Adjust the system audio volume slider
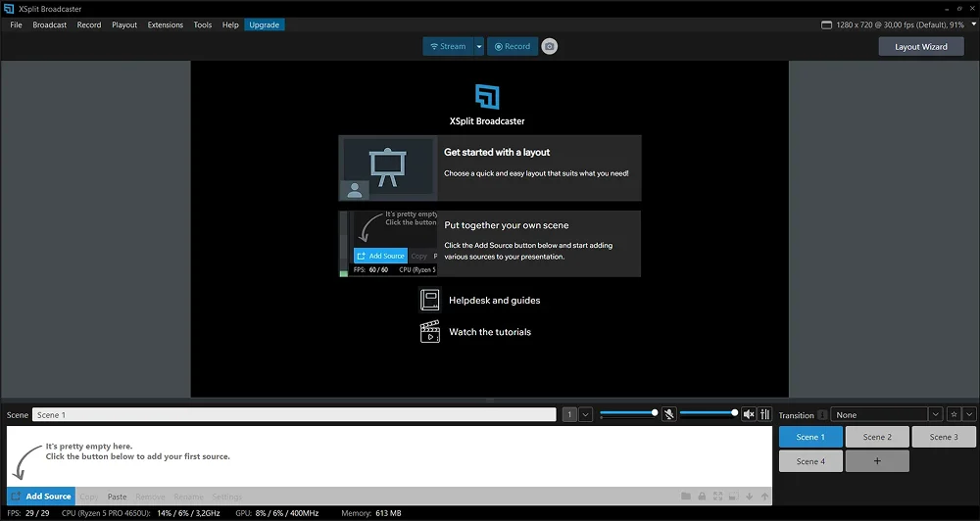The image size is (980, 521). coord(709,413)
